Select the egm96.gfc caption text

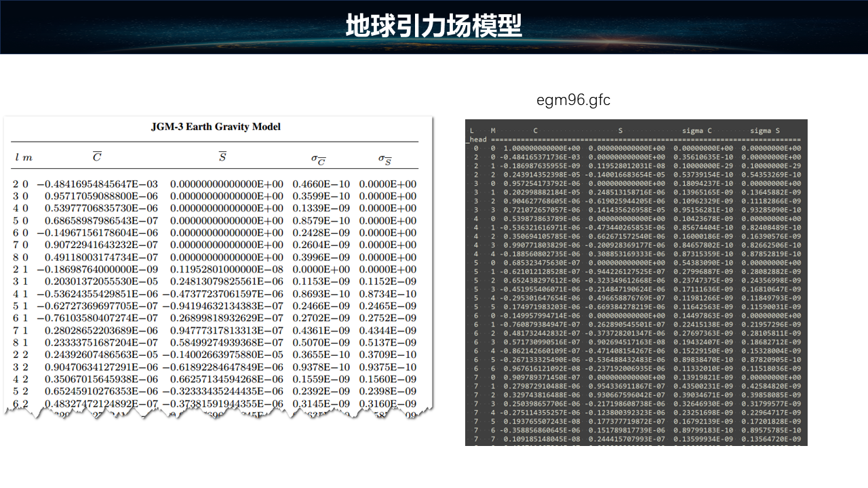(x=573, y=100)
